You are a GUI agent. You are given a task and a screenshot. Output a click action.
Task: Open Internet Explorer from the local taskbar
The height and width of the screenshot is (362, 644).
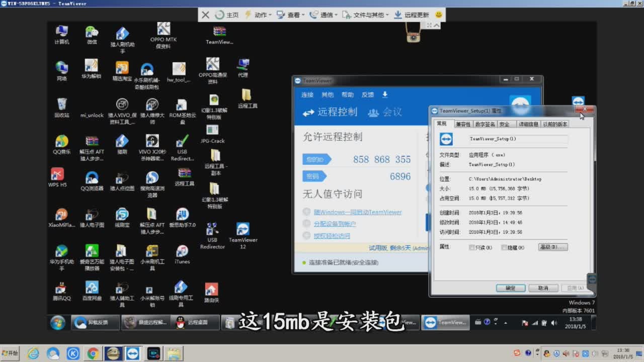(x=33, y=354)
